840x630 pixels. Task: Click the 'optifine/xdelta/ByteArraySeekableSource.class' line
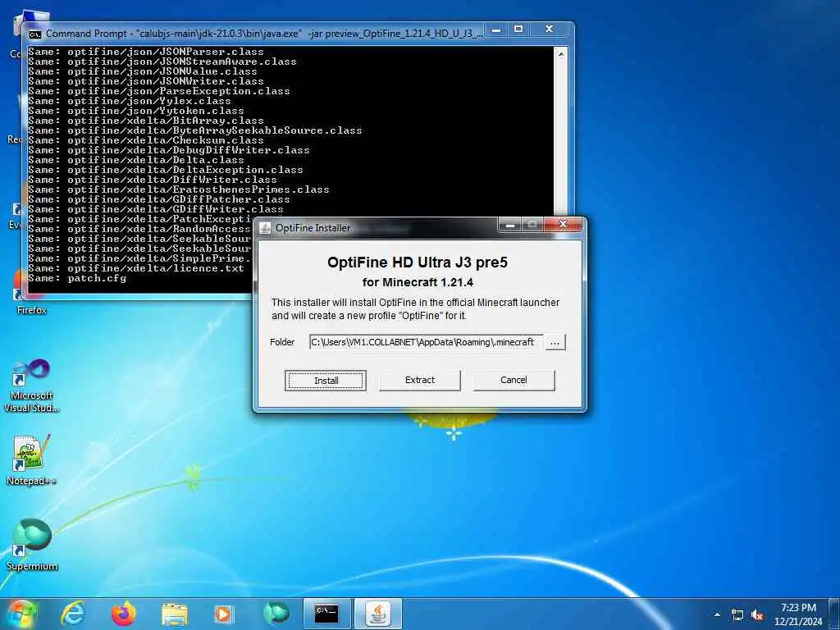pos(195,130)
